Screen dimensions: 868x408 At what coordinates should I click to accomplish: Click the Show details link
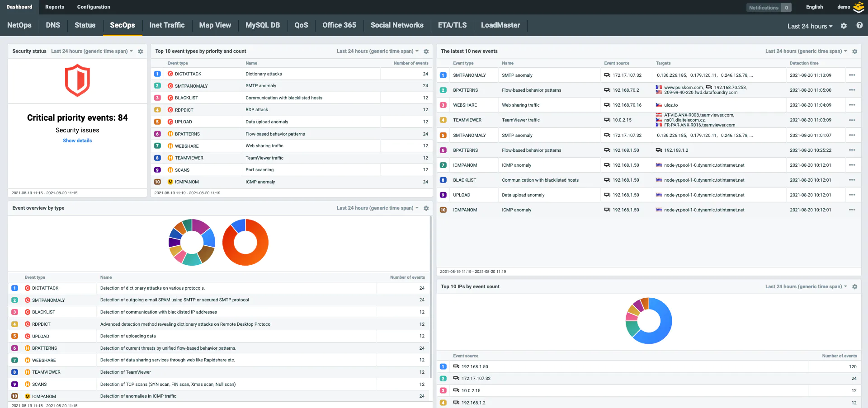pyautogui.click(x=77, y=141)
